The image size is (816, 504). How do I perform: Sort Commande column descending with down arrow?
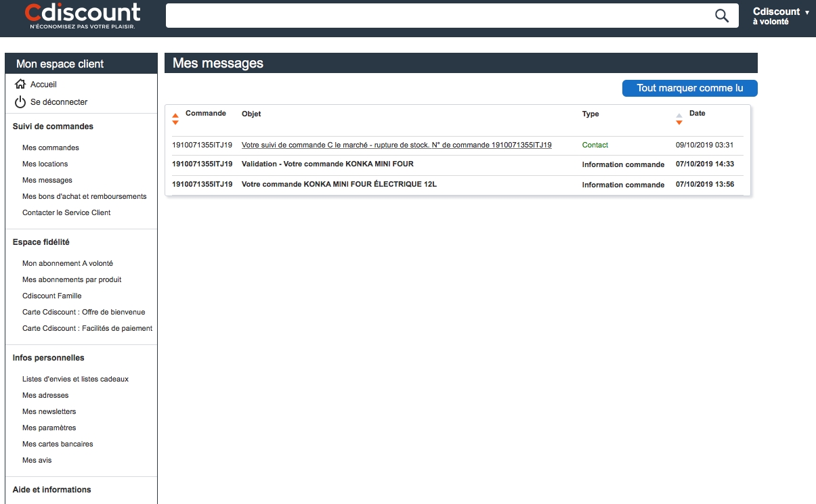(x=175, y=122)
